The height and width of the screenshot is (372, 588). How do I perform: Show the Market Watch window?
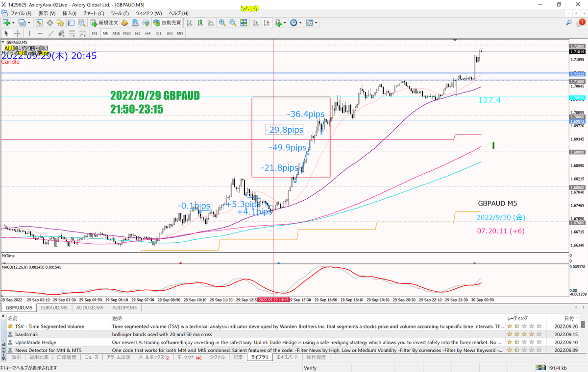point(40,23)
